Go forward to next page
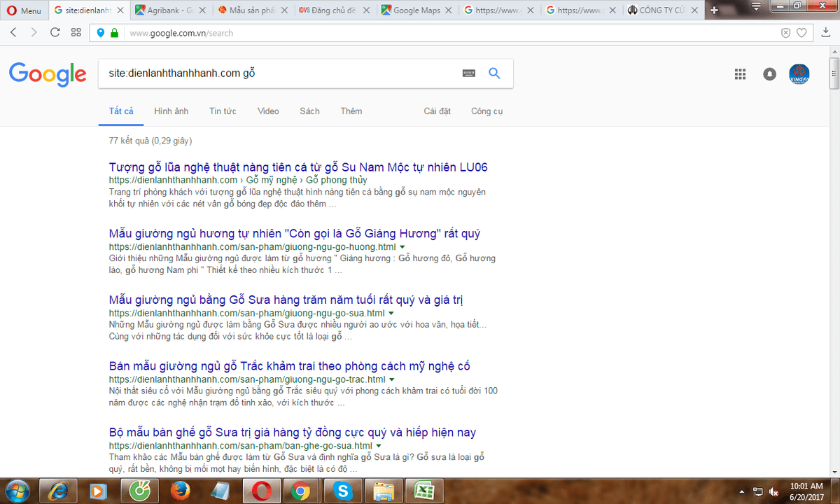Image resolution: width=840 pixels, height=504 pixels. (x=34, y=33)
